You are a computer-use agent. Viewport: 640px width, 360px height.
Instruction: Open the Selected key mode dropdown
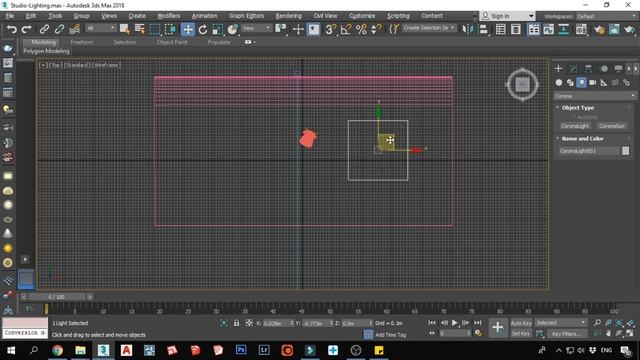coord(560,322)
